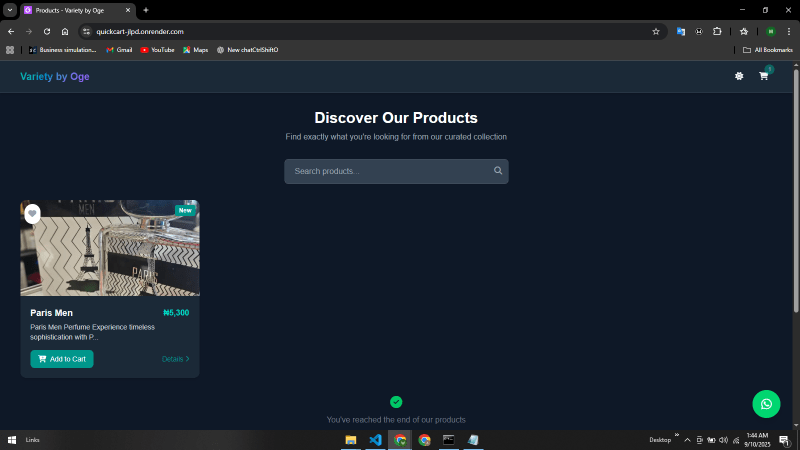This screenshot has height=450, width=800.
Task: Open WhatsApp chat floating button
Action: pyautogui.click(x=766, y=404)
